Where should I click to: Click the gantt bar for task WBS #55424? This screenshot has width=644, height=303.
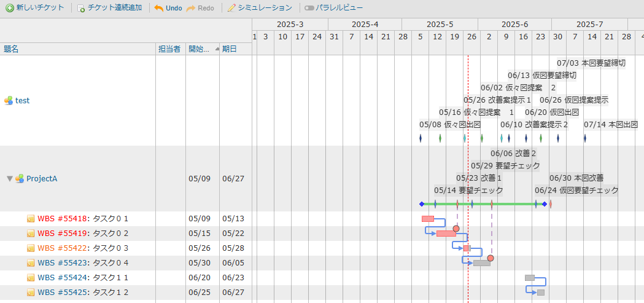click(x=529, y=278)
